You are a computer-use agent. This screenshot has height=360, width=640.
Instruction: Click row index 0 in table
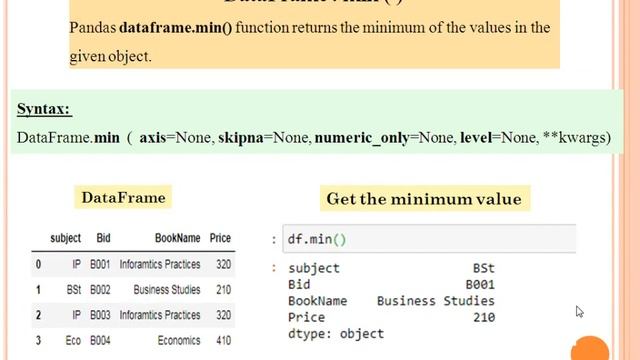point(38,264)
